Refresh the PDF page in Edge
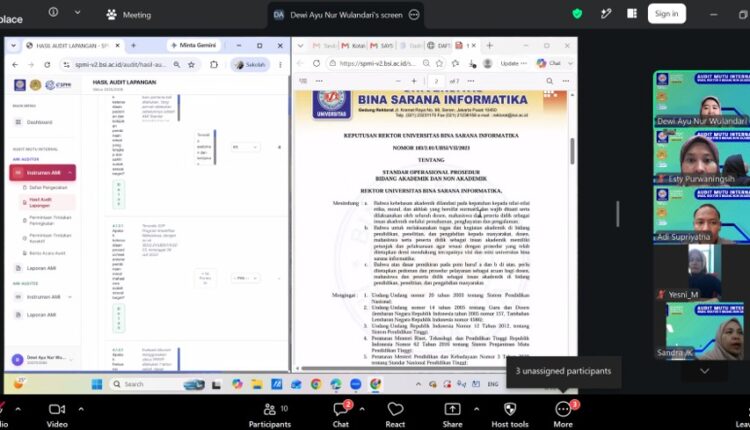This screenshot has width=750, height=430. (316, 63)
